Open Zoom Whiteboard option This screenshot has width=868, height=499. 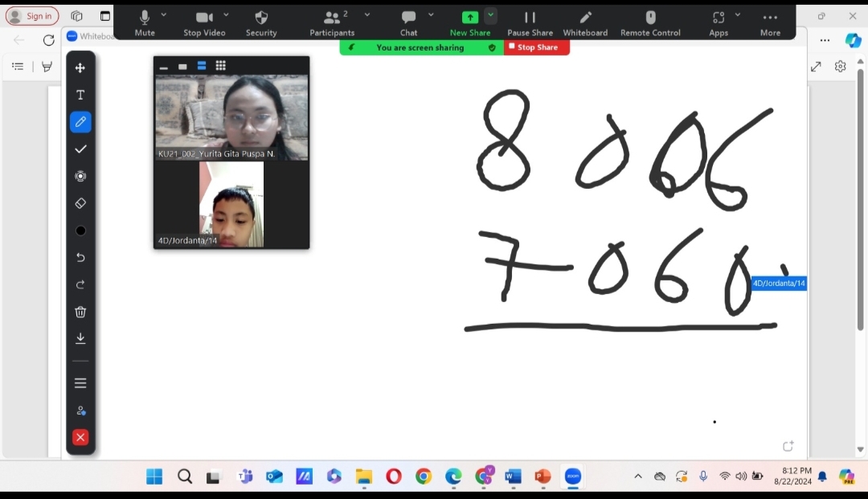585,23
